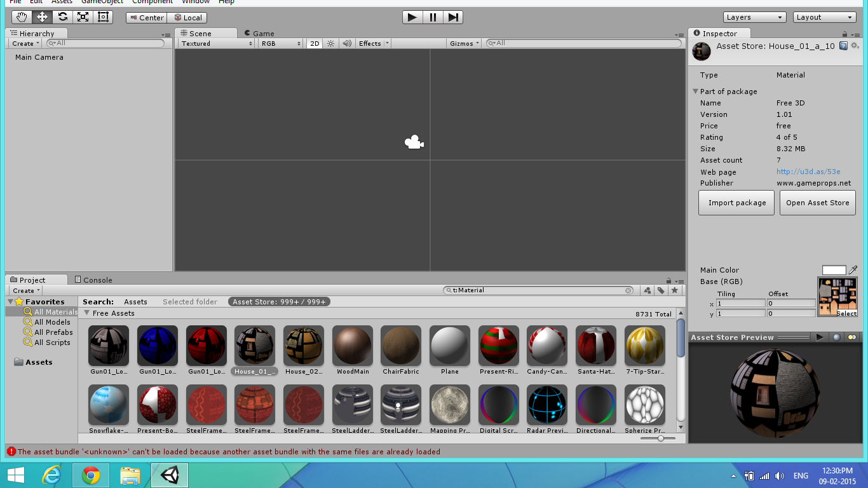Toggle the Local handle rotation button
Screen dimensions: 868x488
[188, 18]
